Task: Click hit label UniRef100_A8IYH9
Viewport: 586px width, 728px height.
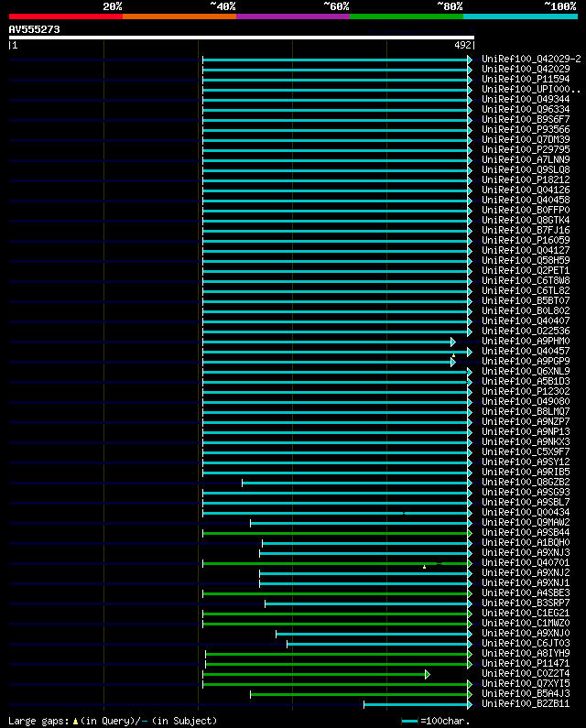Action: (x=526, y=654)
